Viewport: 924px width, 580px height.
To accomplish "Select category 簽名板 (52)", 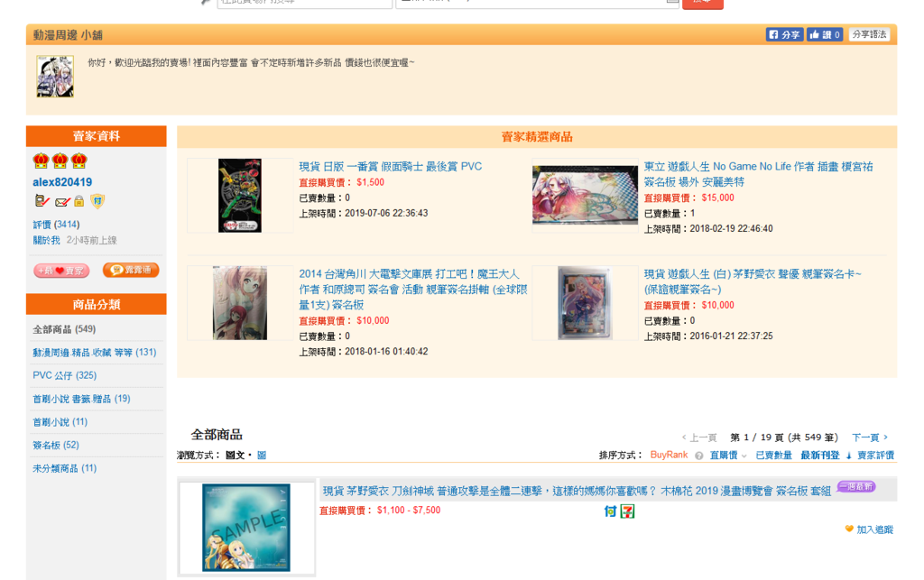I will (56, 446).
